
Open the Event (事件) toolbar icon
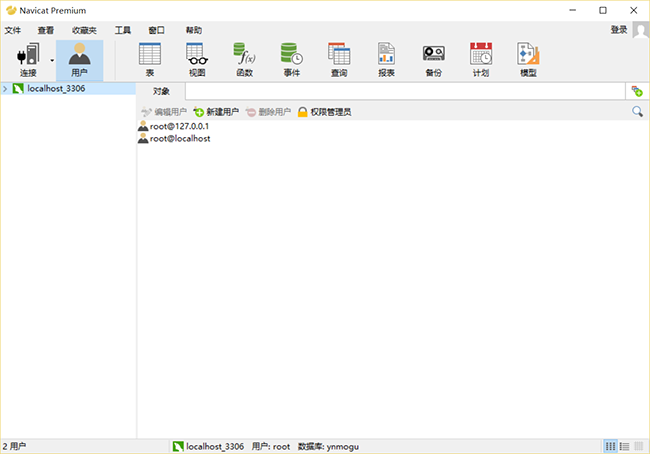pyautogui.click(x=292, y=60)
